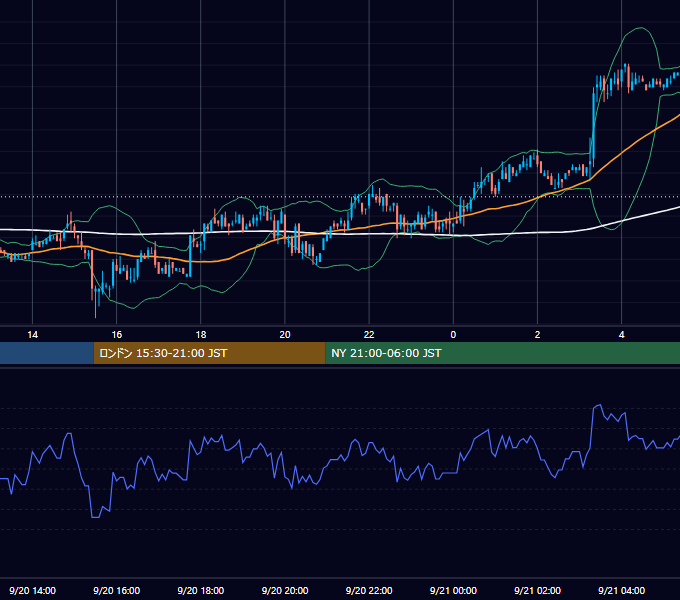Image resolution: width=680 pixels, height=600 pixels.
Task: Click the 16 hour axis label
Action: (117, 335)
